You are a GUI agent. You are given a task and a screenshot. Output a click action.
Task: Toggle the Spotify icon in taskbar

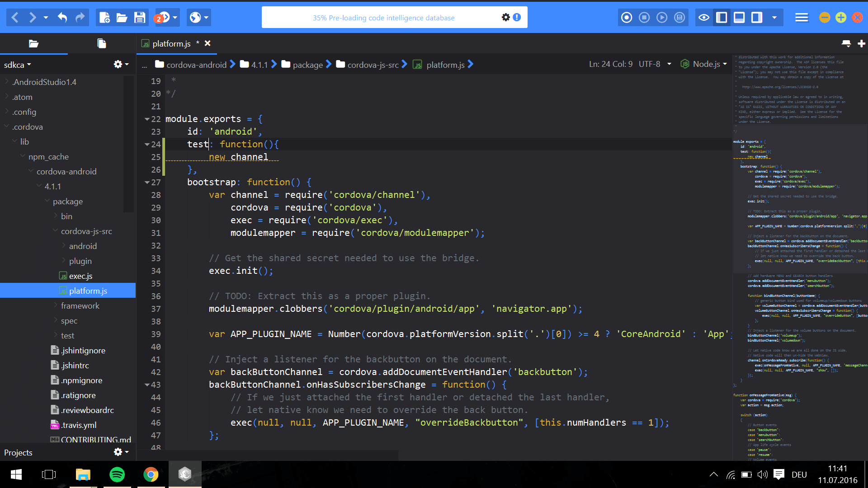pyautogui.click(x=117, y=474)
